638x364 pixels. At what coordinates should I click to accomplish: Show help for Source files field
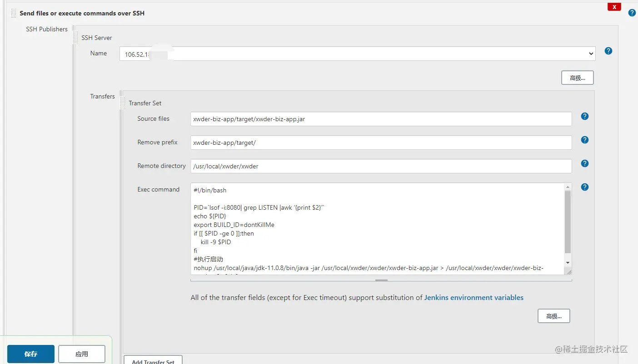point(585,116)
